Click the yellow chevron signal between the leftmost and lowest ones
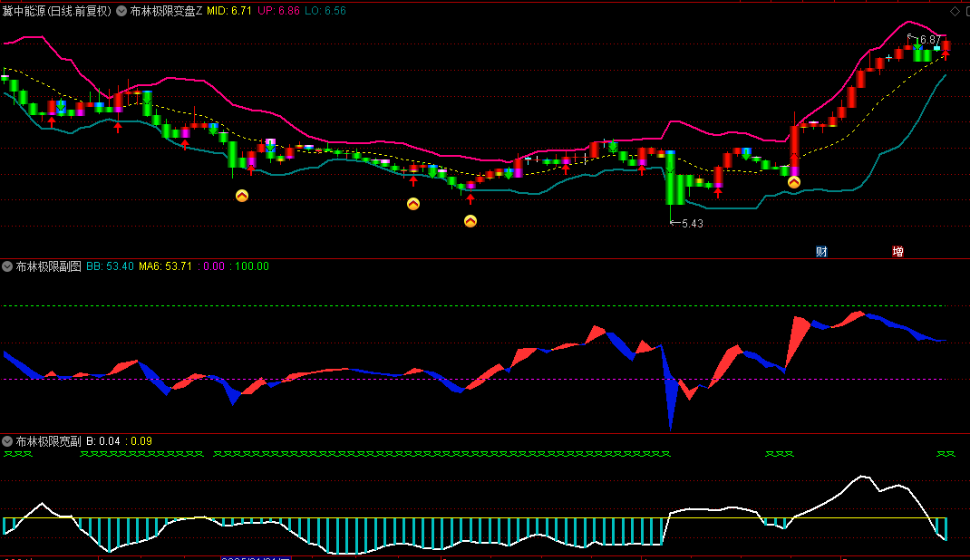The height and width of the screenshot is (560, 970). click(x=413, y=204)
